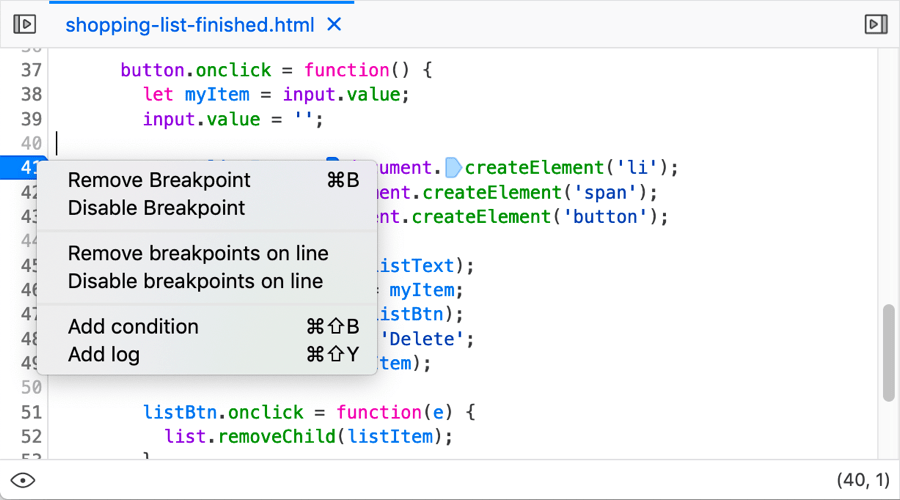Click line number 51 in the gutter
This screenshot has width=900, height=500.
(31, 412)
